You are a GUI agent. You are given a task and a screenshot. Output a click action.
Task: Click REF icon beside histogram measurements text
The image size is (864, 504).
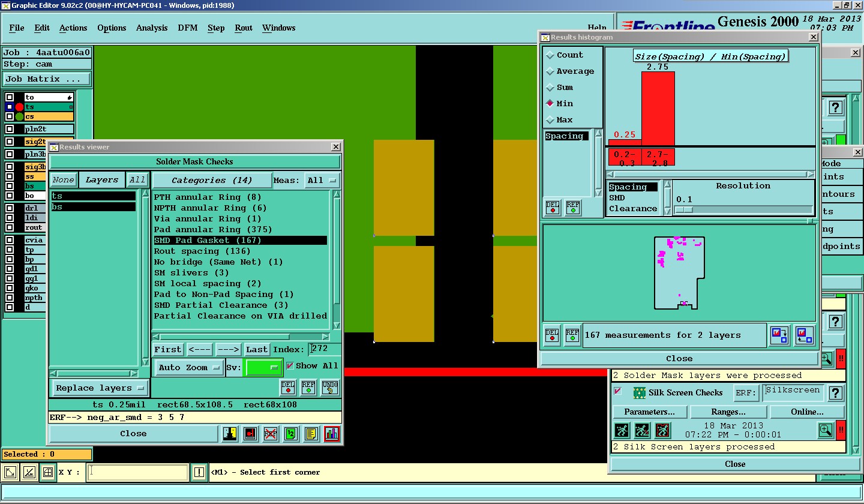click(x=572, y=335)
